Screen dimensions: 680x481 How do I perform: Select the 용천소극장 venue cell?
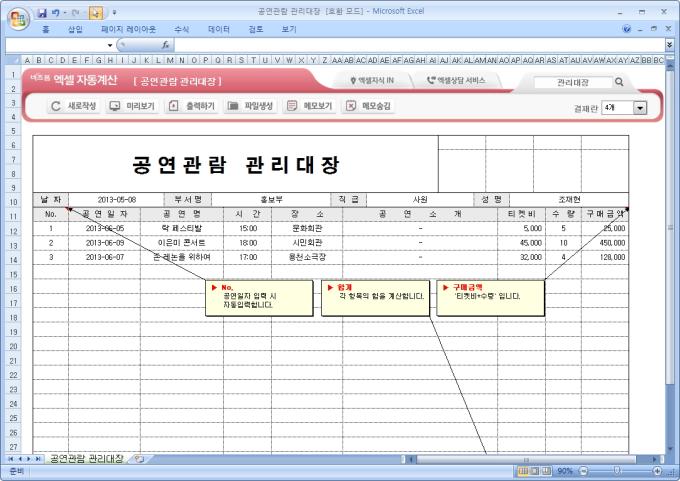click(307, 257)
